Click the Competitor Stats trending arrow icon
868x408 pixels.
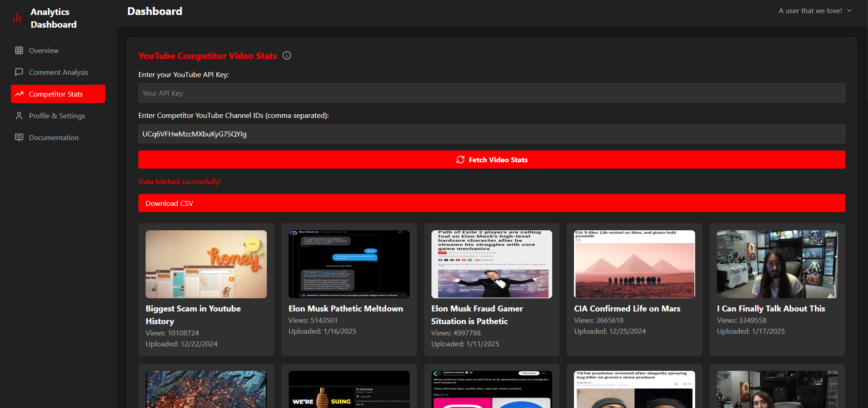coord(19,94)
